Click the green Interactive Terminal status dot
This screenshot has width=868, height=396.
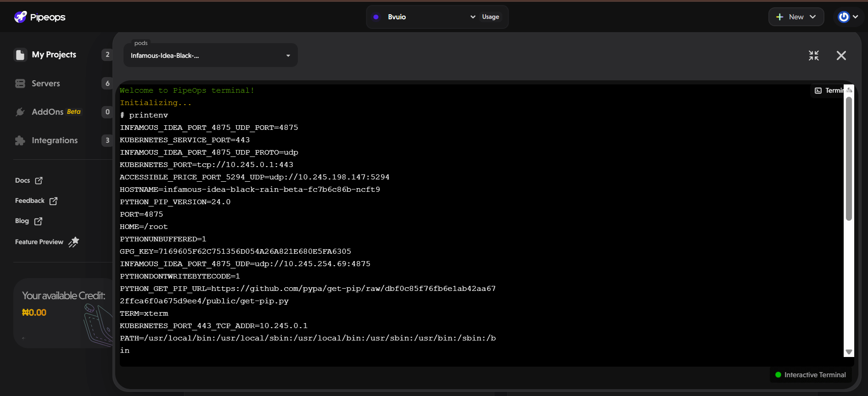pos(778,375)
